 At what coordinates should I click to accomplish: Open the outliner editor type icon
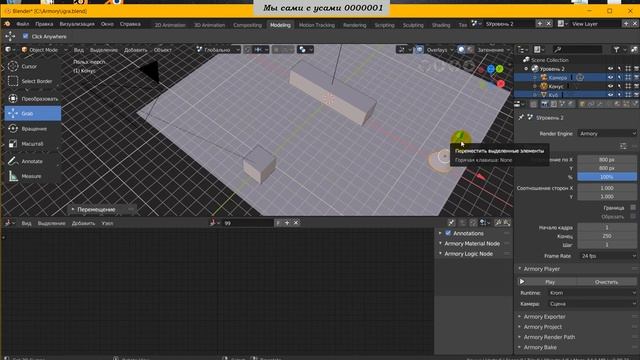point(522,50)
